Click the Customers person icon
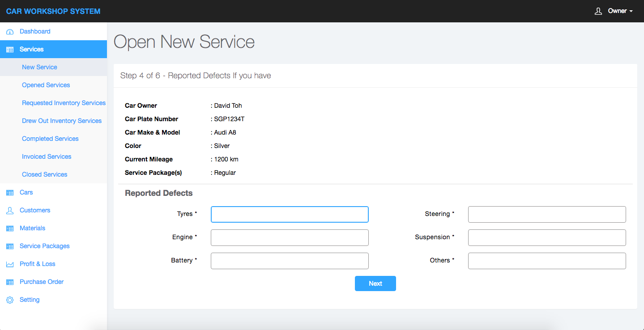Image resolution: width=644 pixels, height=330 pixels. coord(10,211)
